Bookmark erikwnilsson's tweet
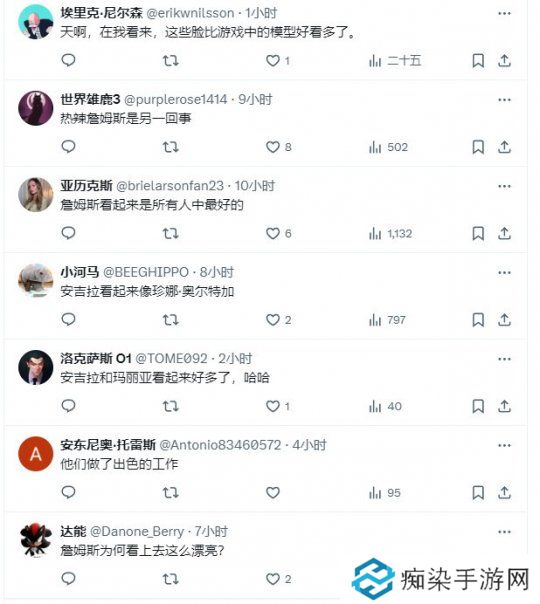540x604 pixels. tap(478, 60)
